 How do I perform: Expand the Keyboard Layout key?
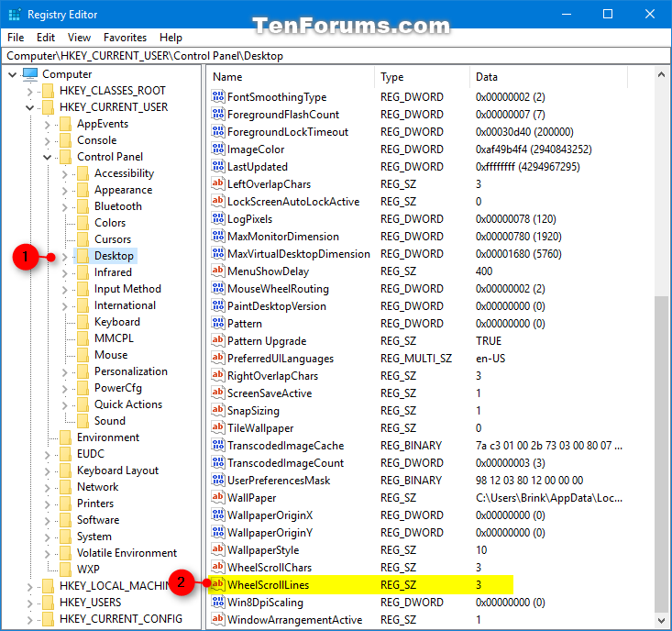point(47,471)
